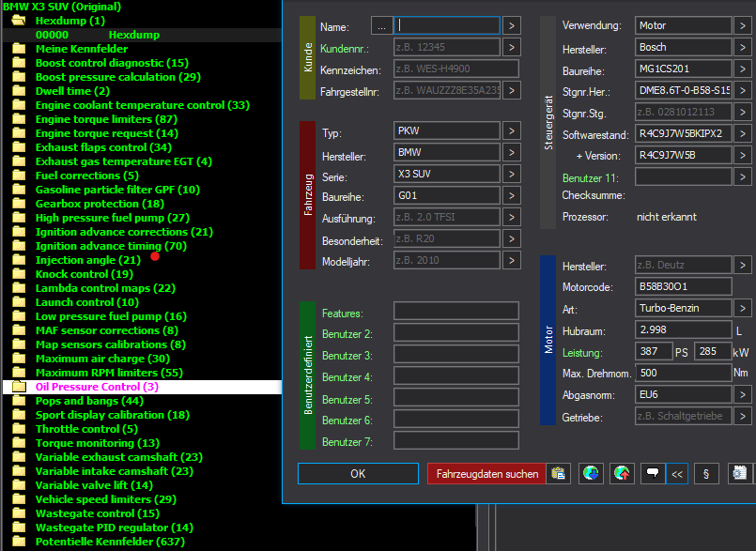Click the folder icon beside Gearbox protection (18)
This screenshot has height=551, width=756.
pos(19,204)
